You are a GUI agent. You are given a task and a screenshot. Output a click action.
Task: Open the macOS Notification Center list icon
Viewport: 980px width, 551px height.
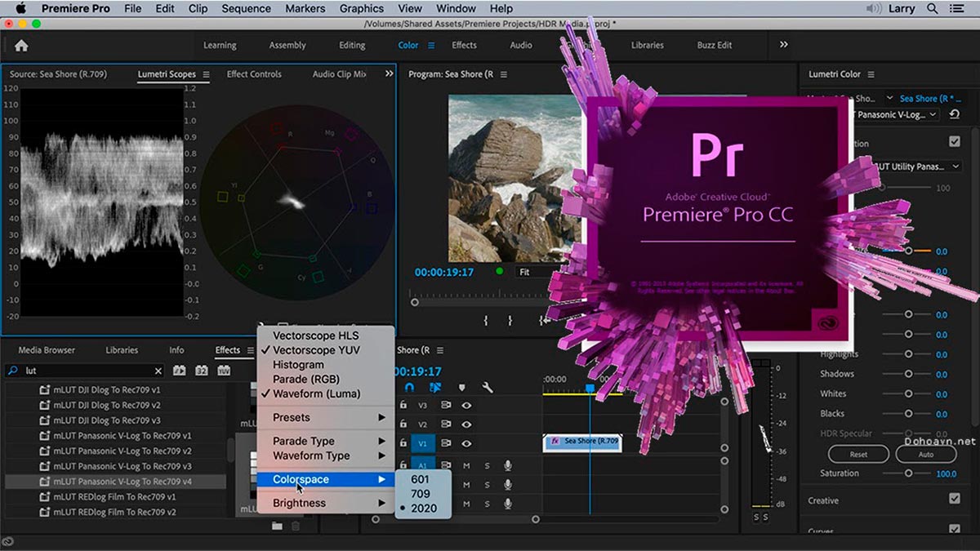[959, 9]
